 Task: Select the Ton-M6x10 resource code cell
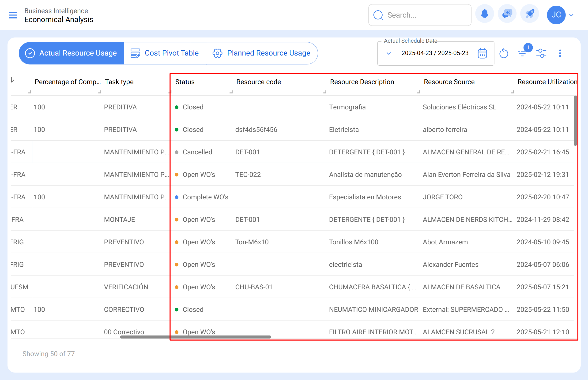(252, 242)
